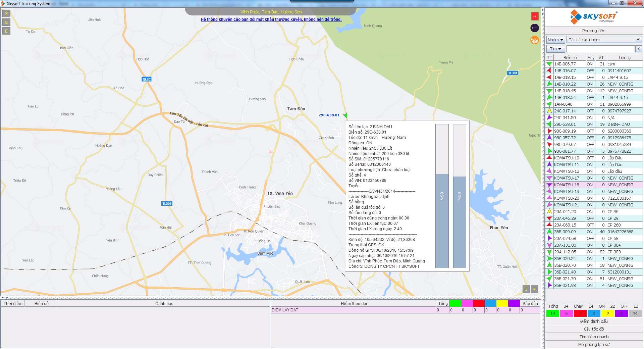Click the dark circular distance measure icon
Viewport: 644px width, 349px height.
535,28
